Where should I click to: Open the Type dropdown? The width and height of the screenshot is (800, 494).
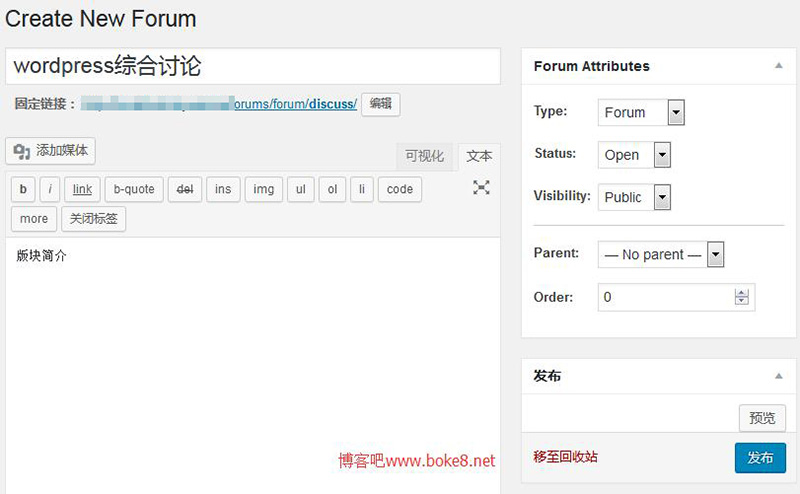pyautogui.click(x=641, y=112)
